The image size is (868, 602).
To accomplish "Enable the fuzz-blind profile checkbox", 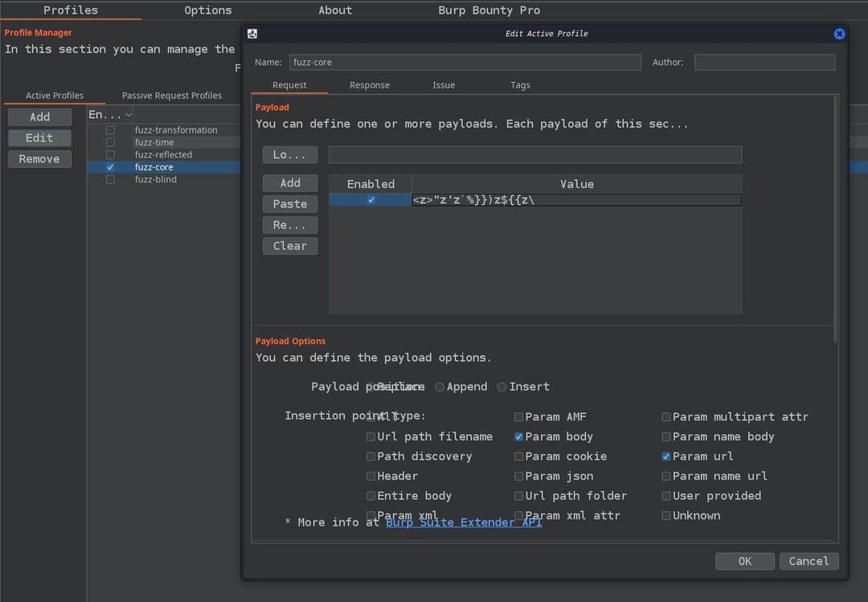I will 111,179.
